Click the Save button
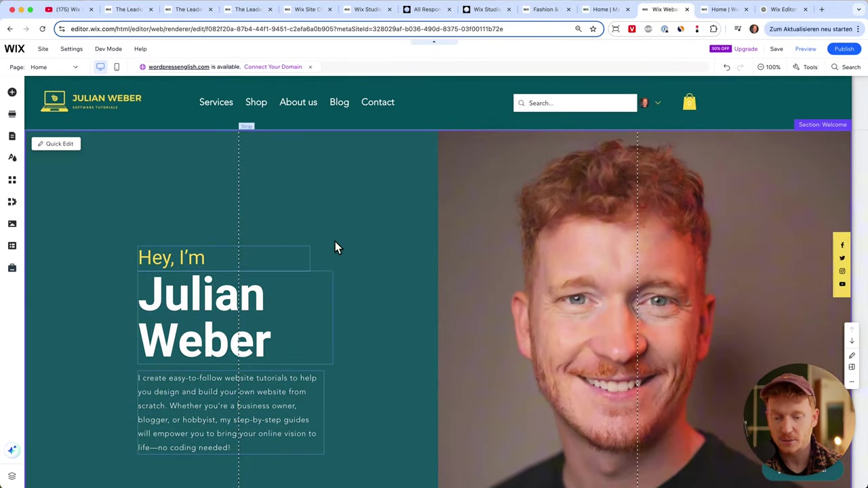 (x=776, y=49)
